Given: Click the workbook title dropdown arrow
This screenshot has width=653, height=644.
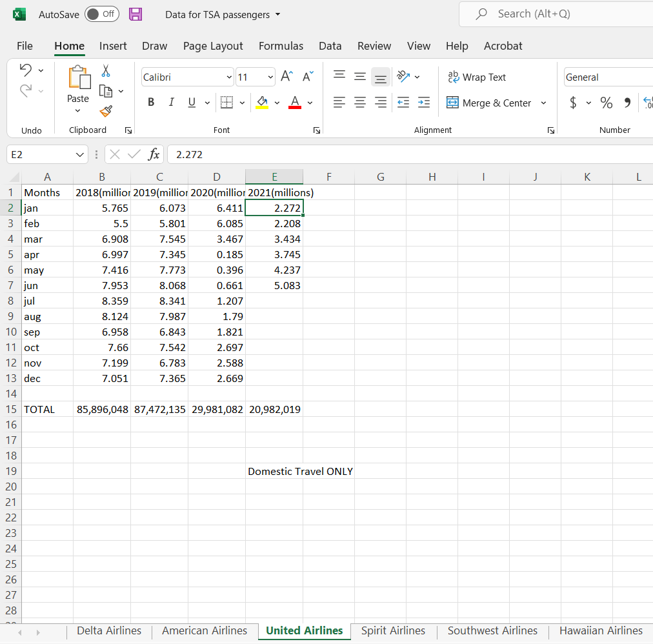Looking at the screenshot, I should (277, 15).
